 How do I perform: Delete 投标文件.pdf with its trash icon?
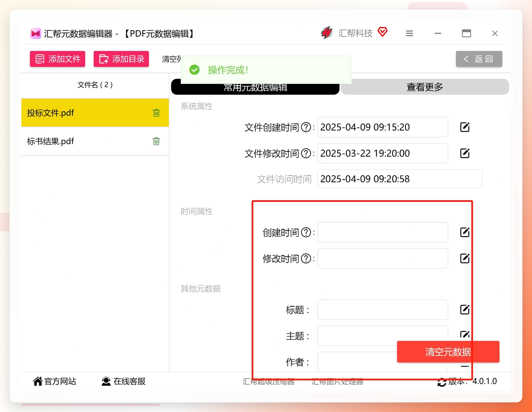156,113
